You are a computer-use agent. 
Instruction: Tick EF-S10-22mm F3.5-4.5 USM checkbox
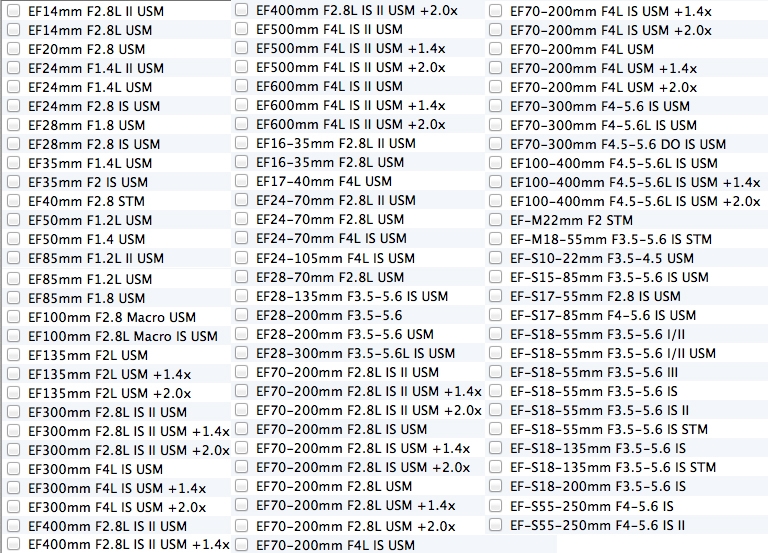(496, 258)
